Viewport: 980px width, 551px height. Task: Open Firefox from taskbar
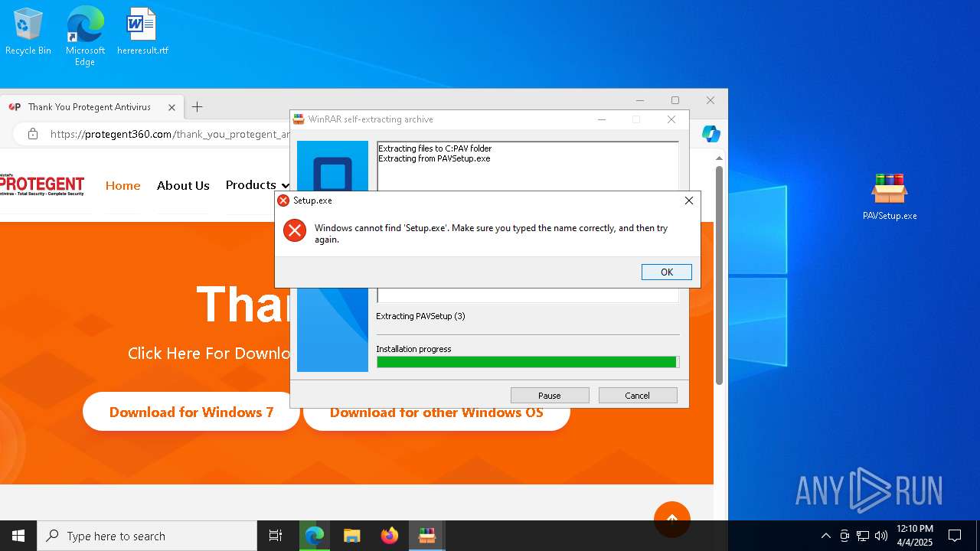click(x=389, y=536)
